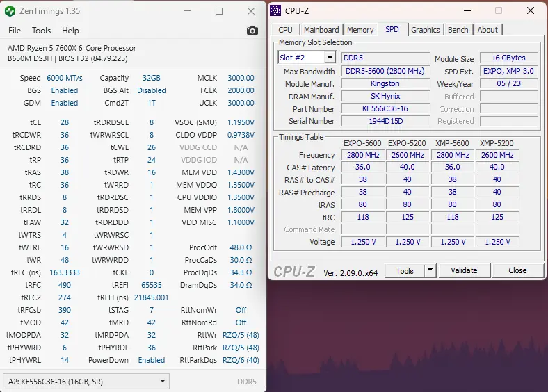Image resolution: width=548 pixels, height=392 pixels.
Task: Click the Close button in CPU-Z
Action: pos(517,270)
